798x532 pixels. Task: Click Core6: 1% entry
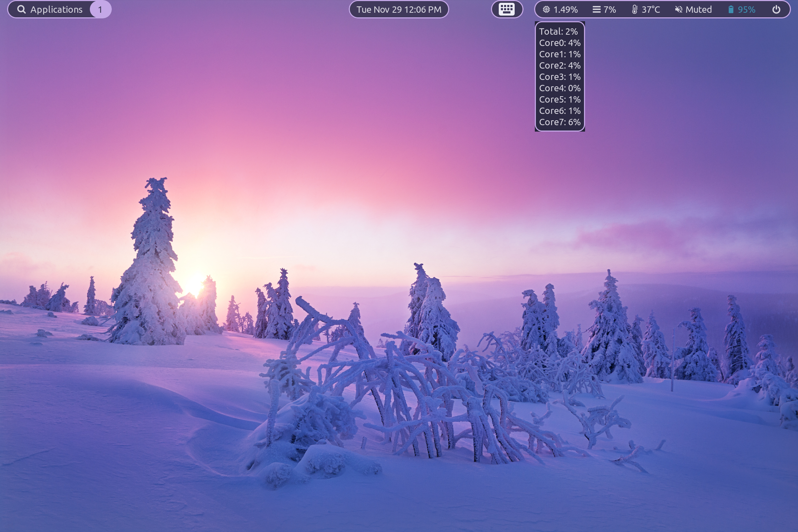click(x=560, y=111)
